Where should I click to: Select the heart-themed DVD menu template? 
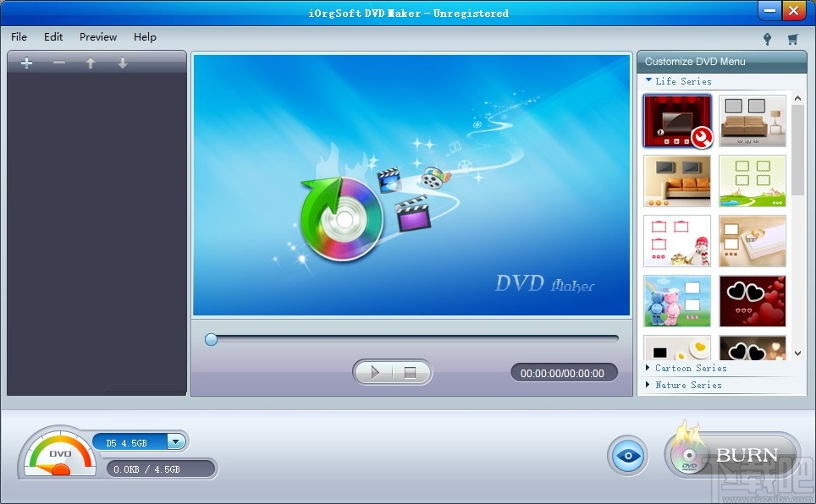pos(752,300)
